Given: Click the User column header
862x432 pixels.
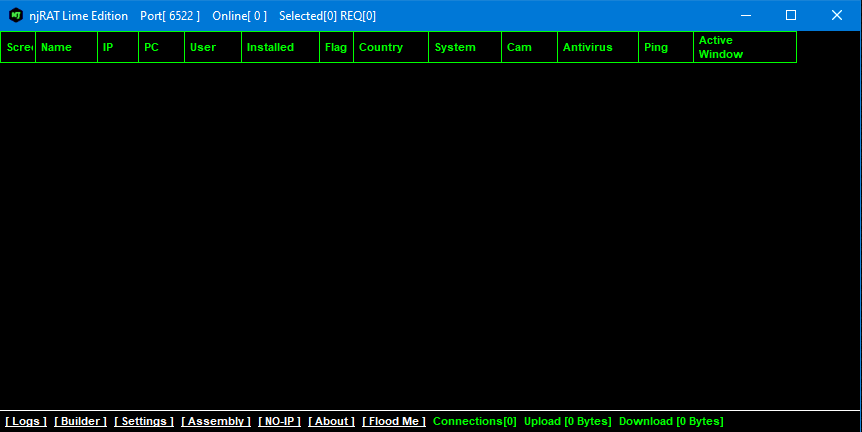Looking at the screenshot, I should pyautogui.click(x=213, y=47).
